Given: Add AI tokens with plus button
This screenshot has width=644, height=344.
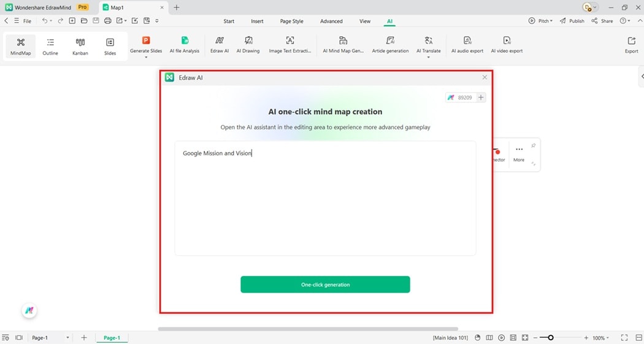Looking at the screenshot, I should click(x=481, y=97).
